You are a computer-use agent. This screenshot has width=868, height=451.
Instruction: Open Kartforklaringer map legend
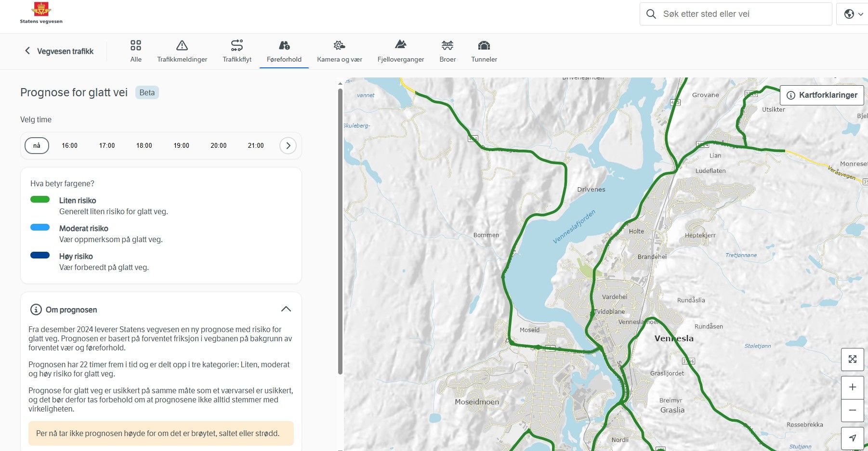822,95
